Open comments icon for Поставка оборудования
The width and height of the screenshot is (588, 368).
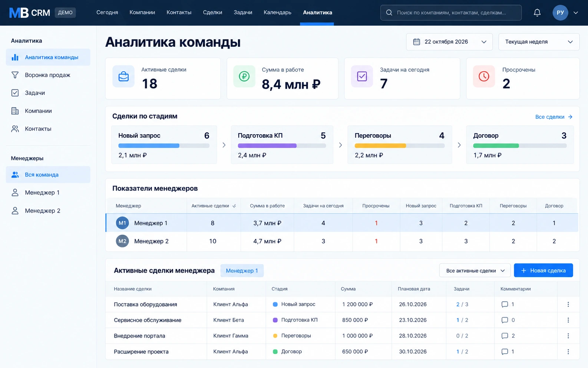point(505,304)
